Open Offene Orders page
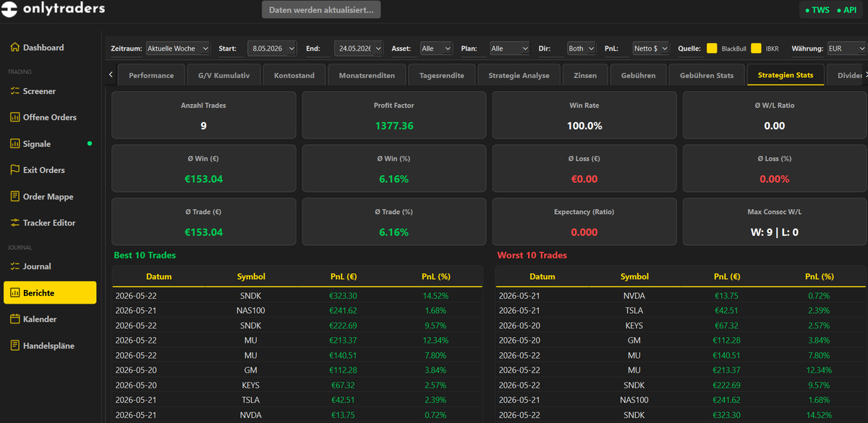The width and height of the screenshot is (868, 423). (50, 117)
